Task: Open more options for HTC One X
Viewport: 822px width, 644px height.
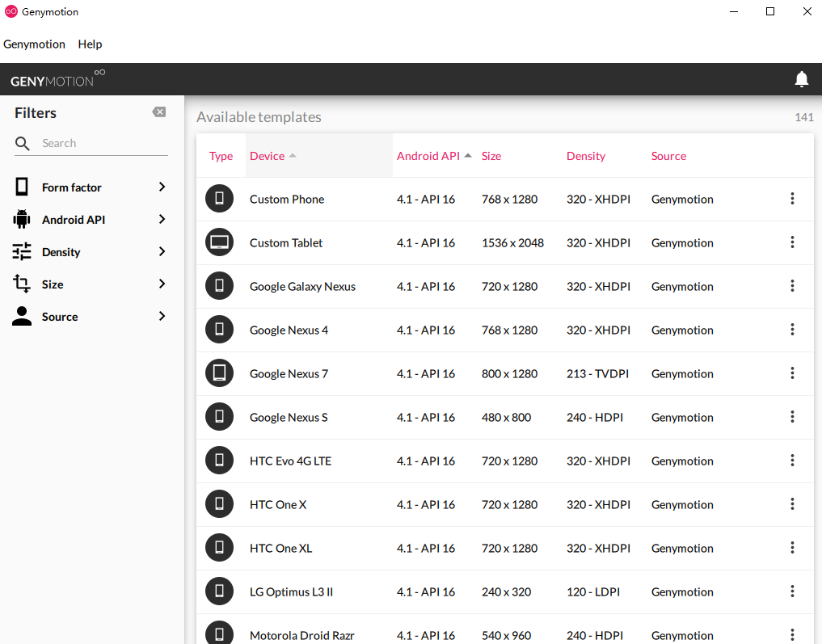Action: 792,503
